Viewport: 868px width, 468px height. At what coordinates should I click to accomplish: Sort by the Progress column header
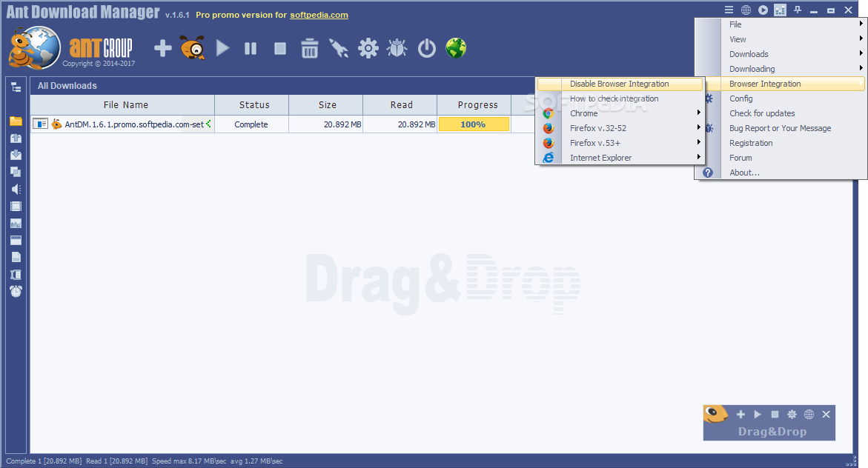(474, 104)
